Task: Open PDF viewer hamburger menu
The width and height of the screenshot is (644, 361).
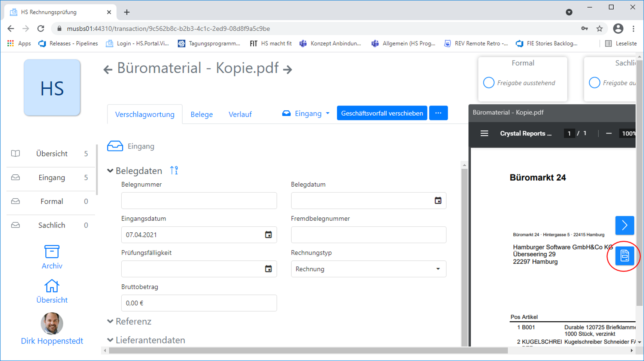Action: (x=484, y=134)
